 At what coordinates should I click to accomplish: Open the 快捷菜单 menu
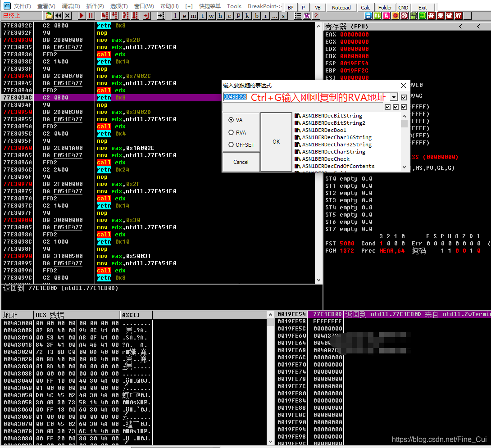point(209,6)
